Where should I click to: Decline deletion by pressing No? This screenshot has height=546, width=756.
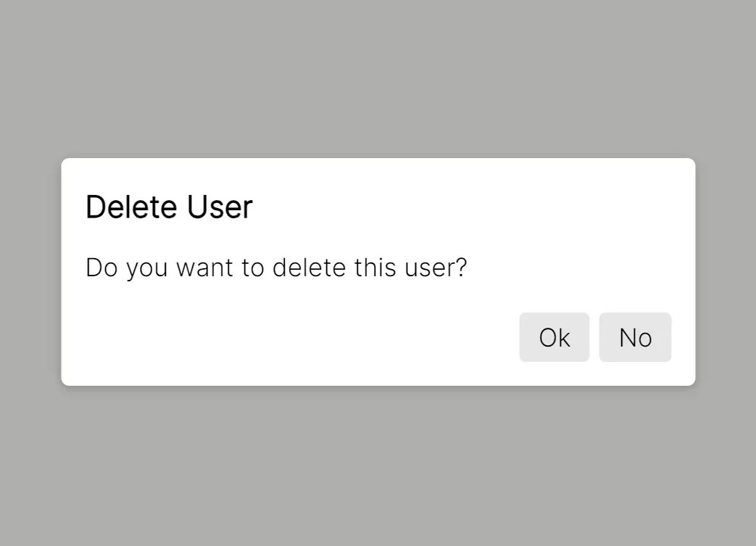pyautogui.click(x=635, y=337)
